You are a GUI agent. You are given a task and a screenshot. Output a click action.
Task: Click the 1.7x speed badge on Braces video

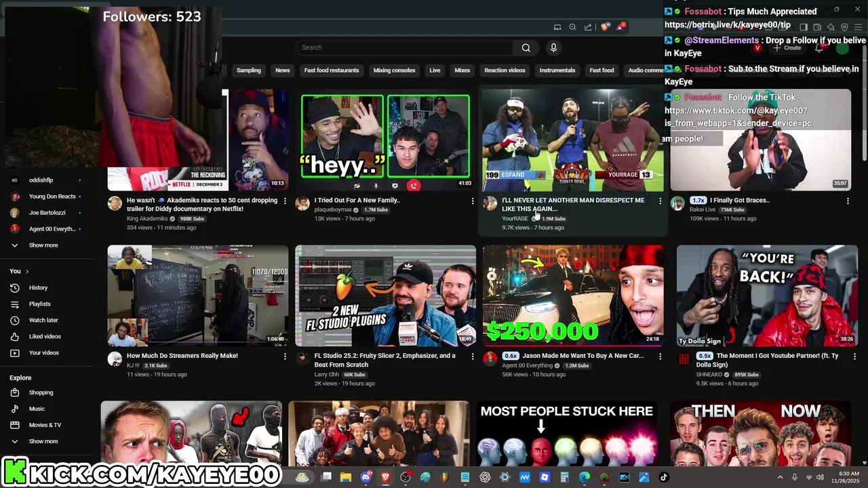[698, 201]
